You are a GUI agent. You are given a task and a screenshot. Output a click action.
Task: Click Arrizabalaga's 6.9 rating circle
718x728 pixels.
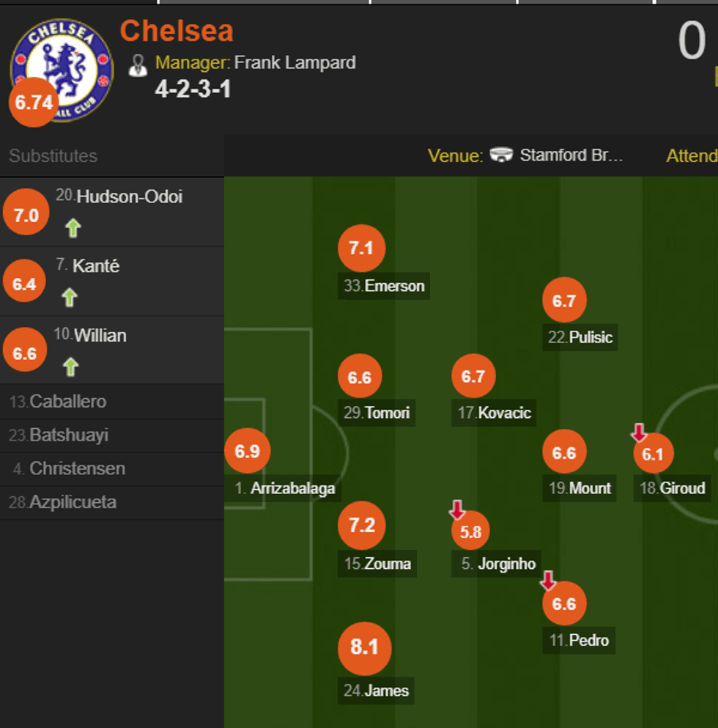[247, 451]
